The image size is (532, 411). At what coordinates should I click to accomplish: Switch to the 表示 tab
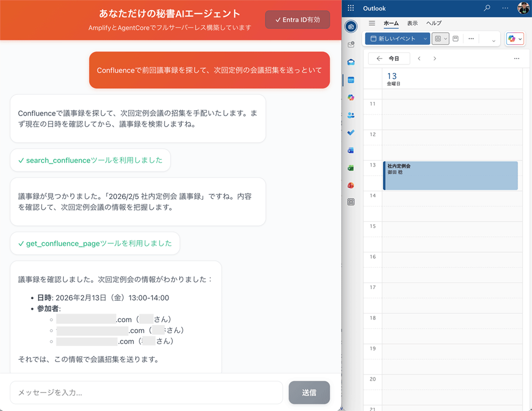413,23
